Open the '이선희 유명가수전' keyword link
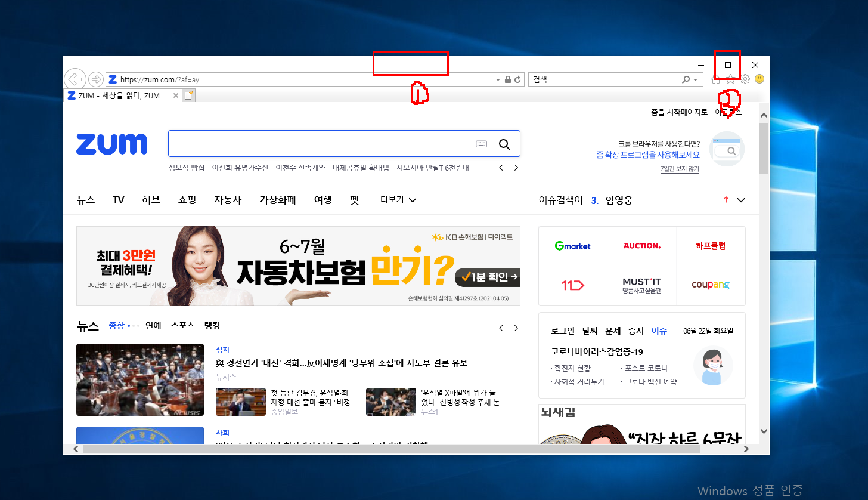 (240, 168)
